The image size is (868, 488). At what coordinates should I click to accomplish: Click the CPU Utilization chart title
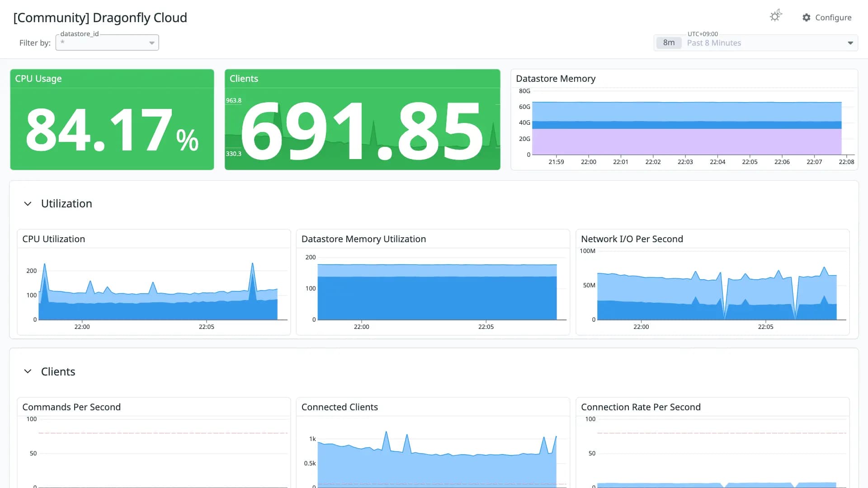click(x=54, y=239)
